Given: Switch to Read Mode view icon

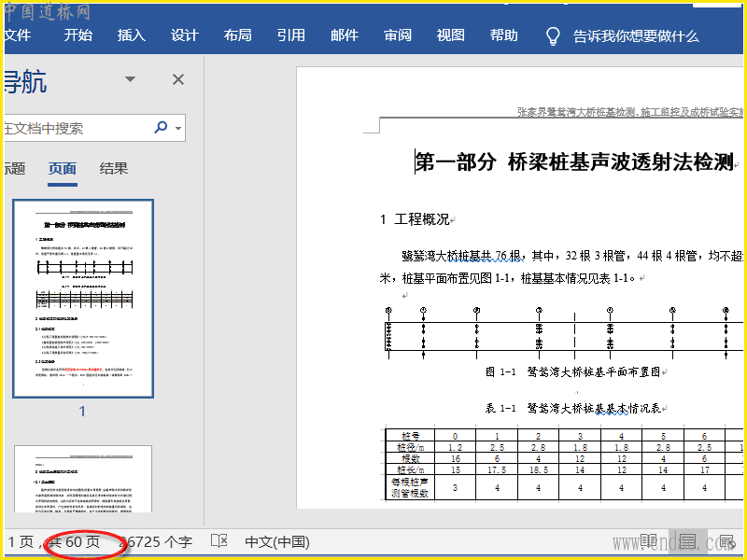Looking at the screenshot, I should [x=649, y=541].
